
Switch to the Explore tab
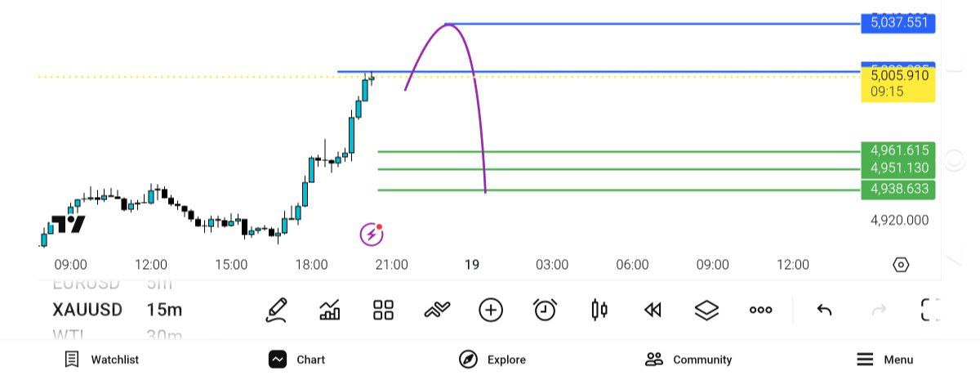pyautogui.click(x=492, y=360)
